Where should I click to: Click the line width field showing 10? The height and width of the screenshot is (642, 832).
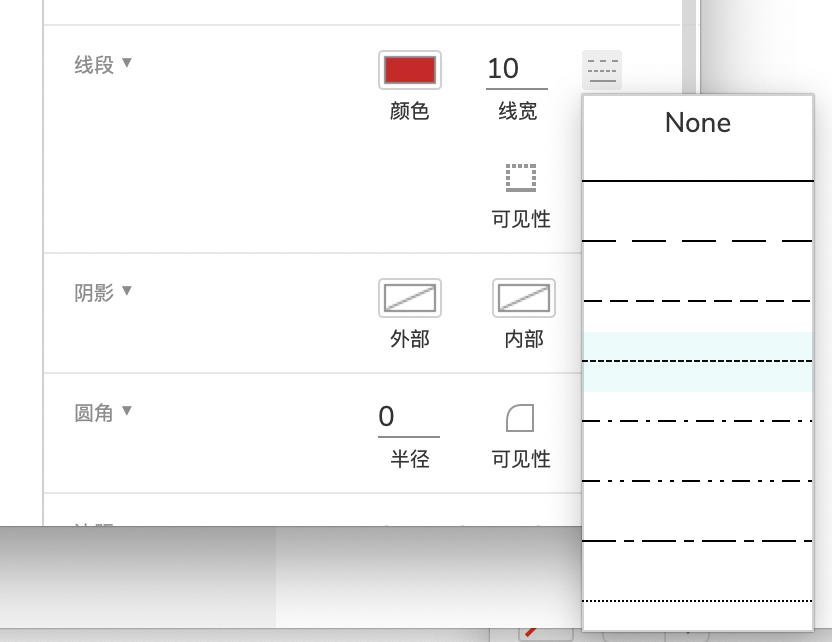[516, 69]
